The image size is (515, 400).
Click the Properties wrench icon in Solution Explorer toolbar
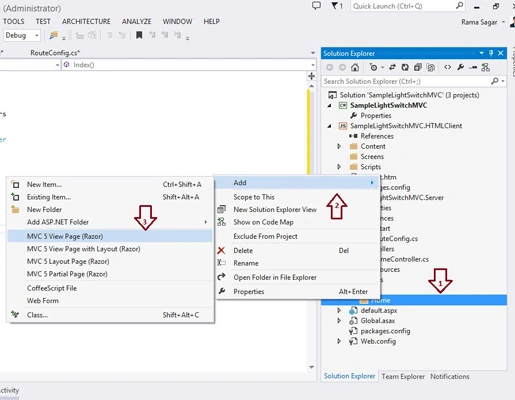[461, 67]
